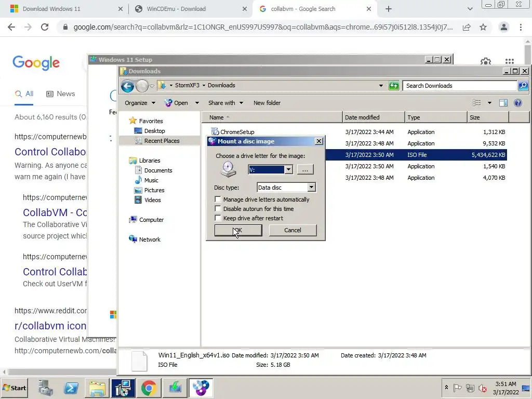Click New folder in Explorer toolbar
Screen dimensions: 532x399
(x=267, y=103)
